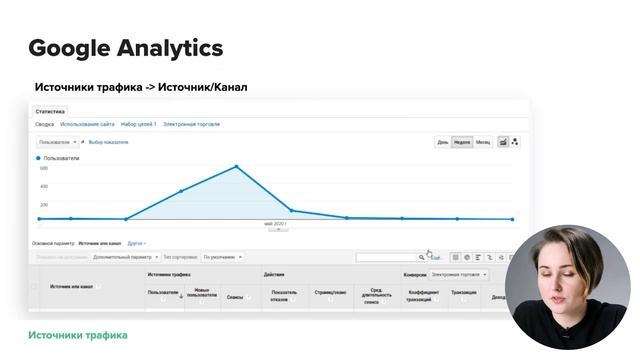Image resolution: width=640 pixels, height=360 pixels.
Task: Switch to line chart view icon
Action: pos(503,142)
